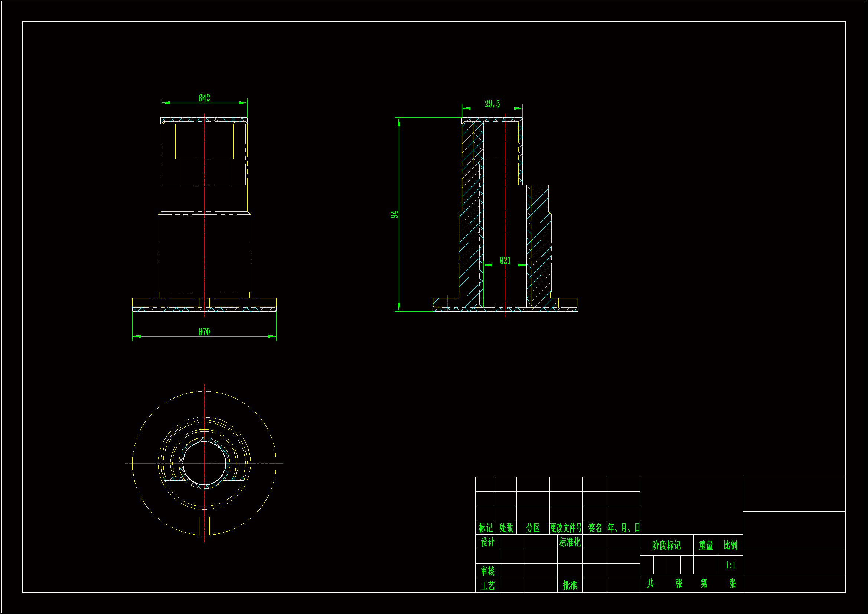This screenshot has width=868, height=614.
Task: Click the 批准 label in title block
Action: pyautogui.click(x=570, y=585)
